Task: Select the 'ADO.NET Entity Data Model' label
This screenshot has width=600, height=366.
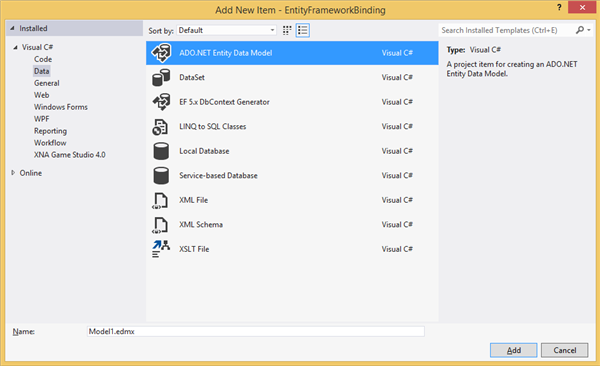Action: tap(226, 53)
